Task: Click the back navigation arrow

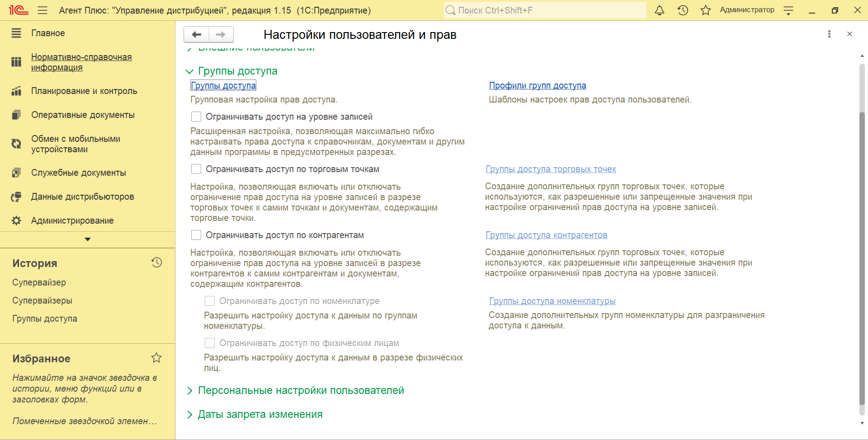Action: click(x=197, y=34)
